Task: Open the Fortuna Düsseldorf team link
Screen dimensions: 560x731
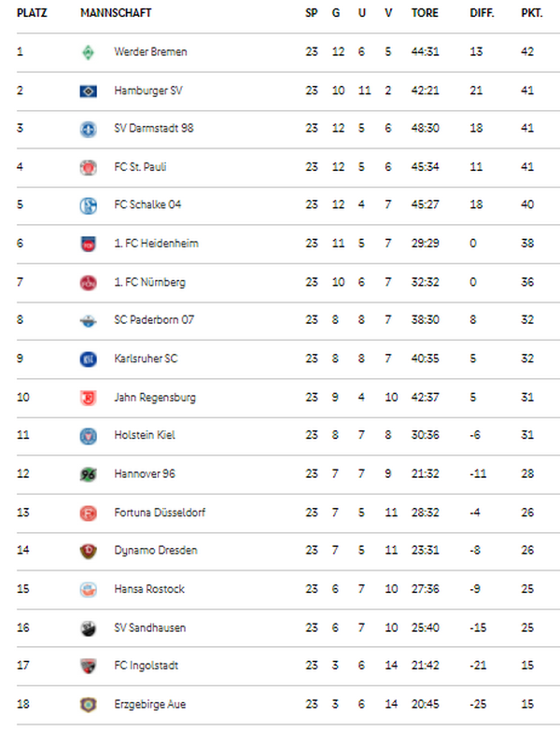Action: (x=160, y=513)
